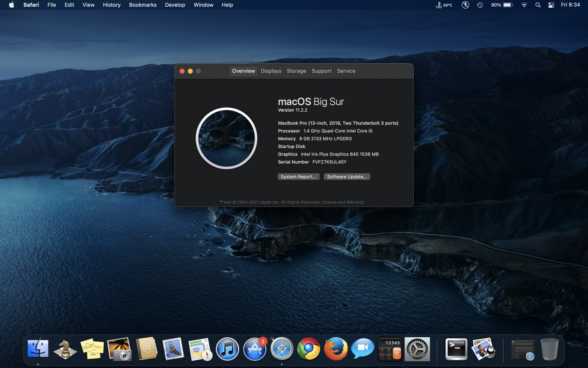The height and width of the screenshot is (368, 588).
Task: Open Contacts address book in Dock
Action: (146, 349)
